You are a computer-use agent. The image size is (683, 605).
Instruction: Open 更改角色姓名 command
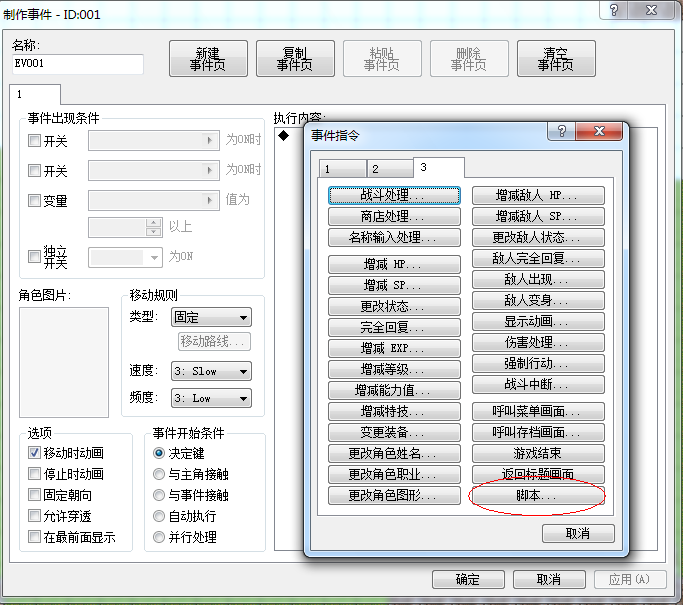(394, 453)
